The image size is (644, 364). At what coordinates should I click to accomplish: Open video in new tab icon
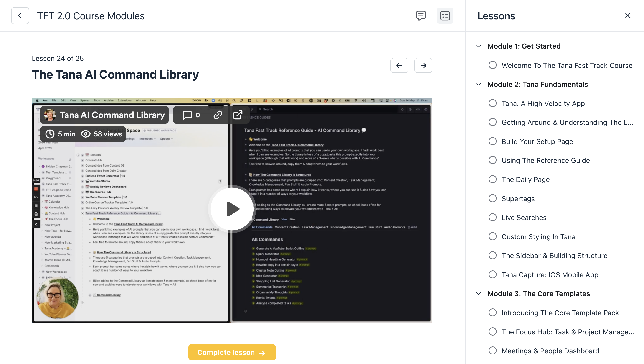(238, 115)
